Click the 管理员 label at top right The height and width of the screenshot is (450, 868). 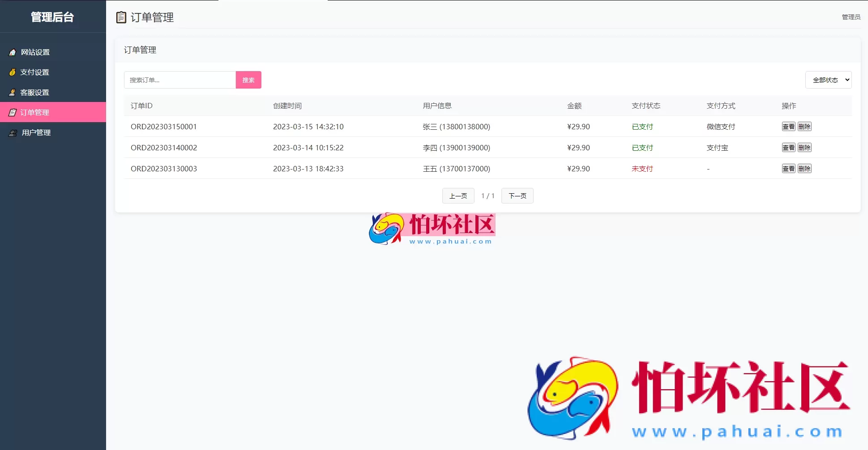click(851, 17)
